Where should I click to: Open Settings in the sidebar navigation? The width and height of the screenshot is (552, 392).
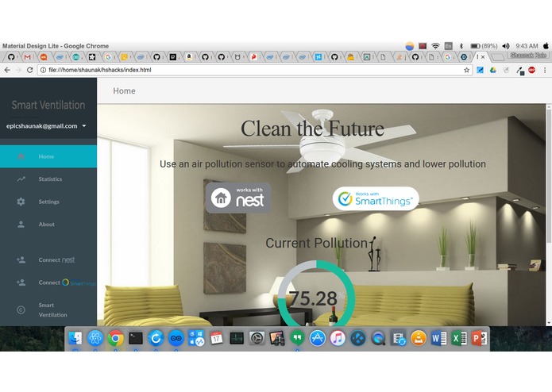click(48, 202)
